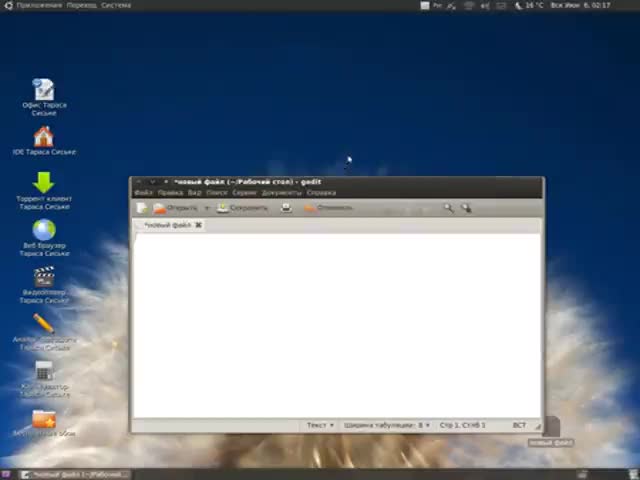The width and height of the screenshot is (640, 480).
Task: Open the Веб браузер desktop icon
Action: (x=44, y=231)
